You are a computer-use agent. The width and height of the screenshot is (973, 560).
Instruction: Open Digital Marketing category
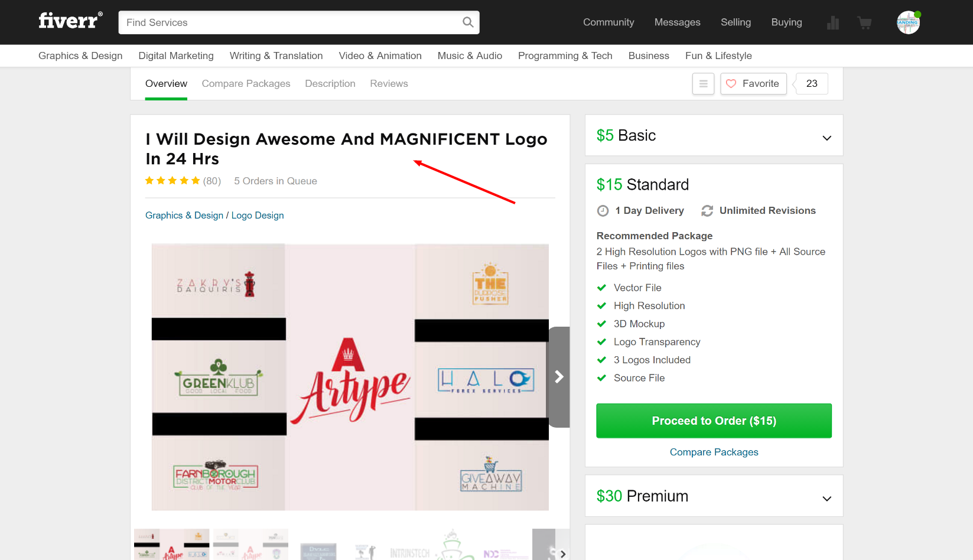[x=176, y=56]
